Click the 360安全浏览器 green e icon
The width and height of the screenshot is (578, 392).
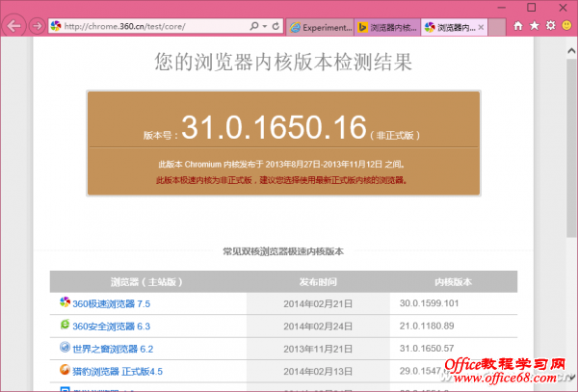point(65,325)
